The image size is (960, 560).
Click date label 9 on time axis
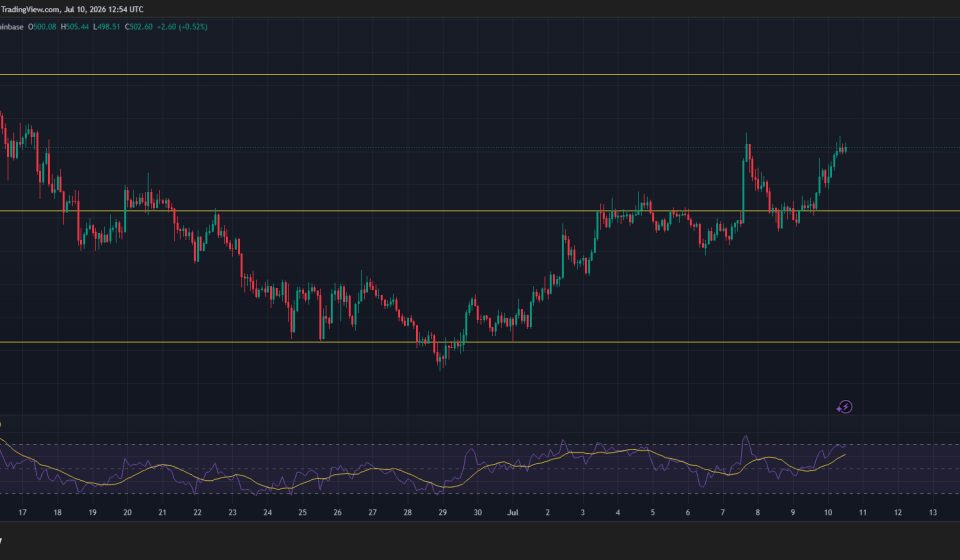793,513
